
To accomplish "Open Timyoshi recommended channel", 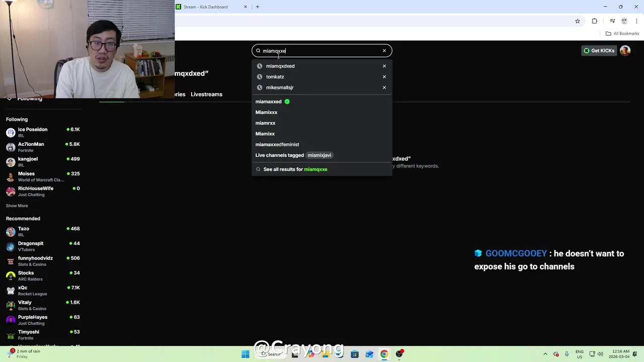I will point(43,335).
